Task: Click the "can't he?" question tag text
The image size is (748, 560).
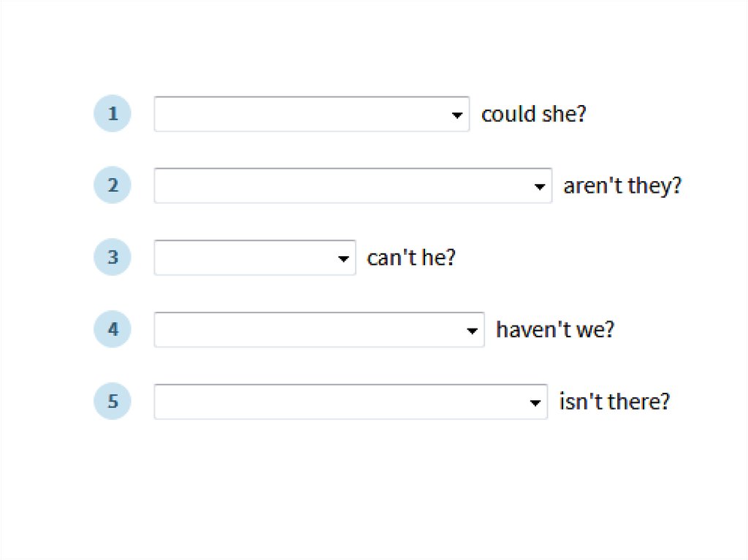Action: 411,258
